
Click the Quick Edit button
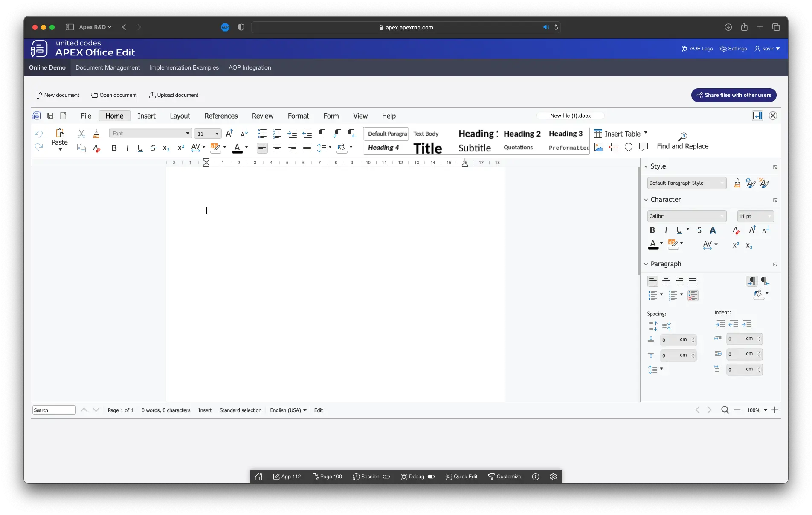click(461, 477)
